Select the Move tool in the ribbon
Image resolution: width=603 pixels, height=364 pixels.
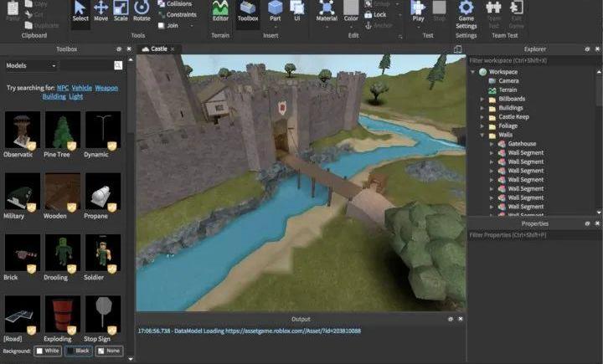[x=100, y=11]
